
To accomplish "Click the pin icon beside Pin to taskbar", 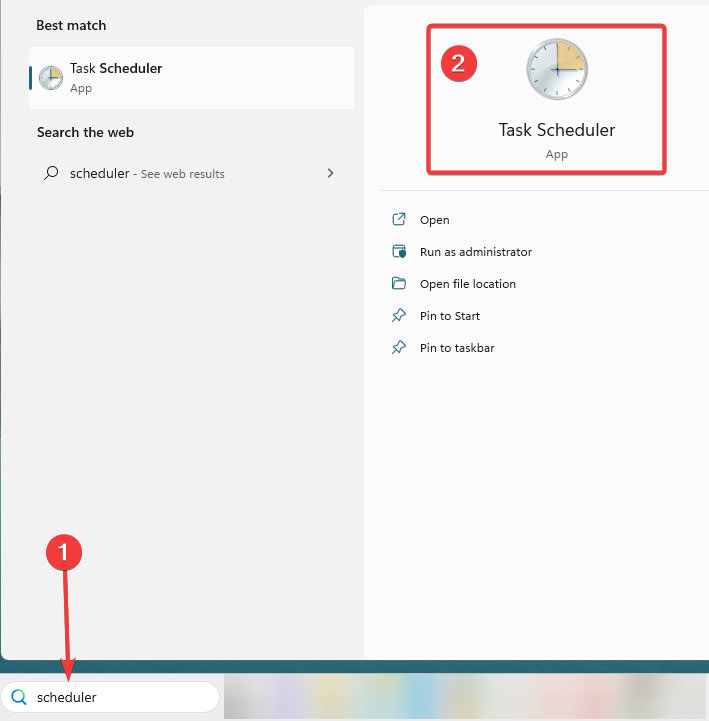I will pos(399,347).
